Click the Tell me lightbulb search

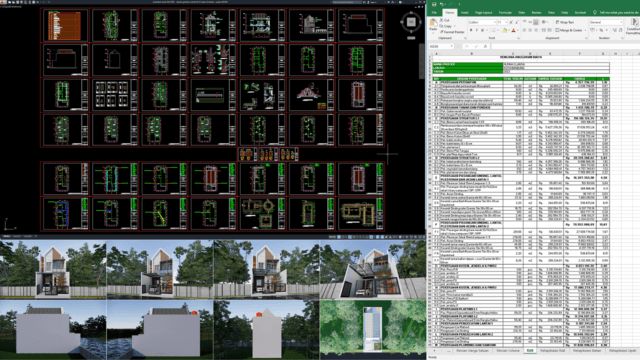coord(595,13)
